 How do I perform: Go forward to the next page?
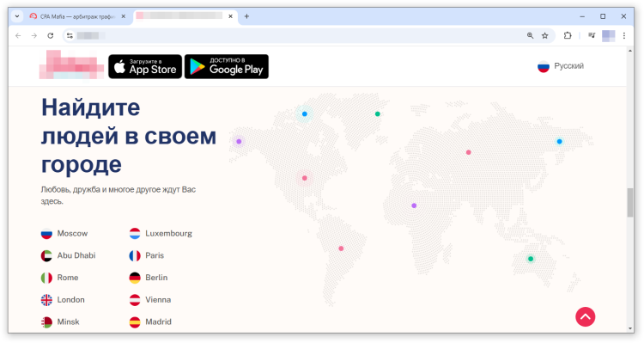(34, 36)
